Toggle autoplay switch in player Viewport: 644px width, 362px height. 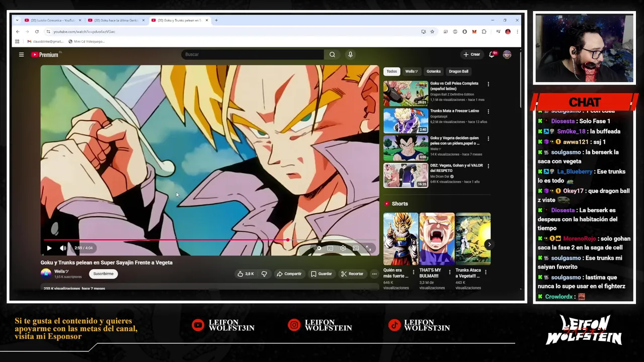(x=318, y=248)
